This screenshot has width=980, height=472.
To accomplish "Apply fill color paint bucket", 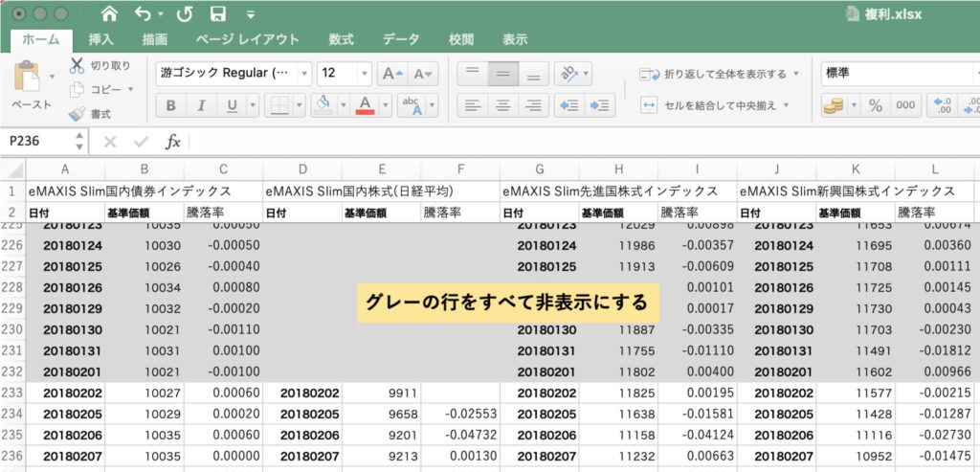I will pyautogui.click(x=324, y=105).
